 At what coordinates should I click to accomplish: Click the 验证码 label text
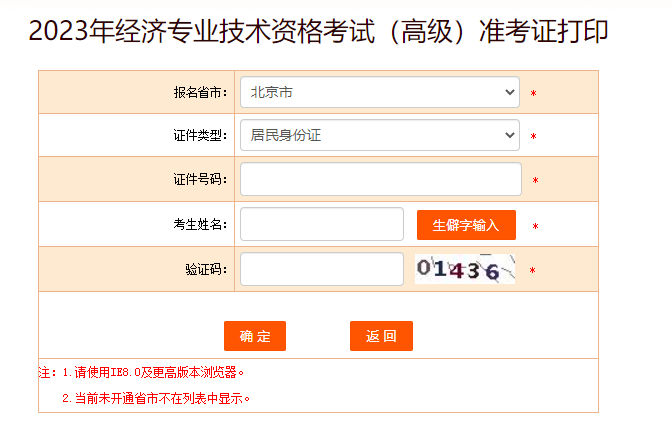[206, 269]
